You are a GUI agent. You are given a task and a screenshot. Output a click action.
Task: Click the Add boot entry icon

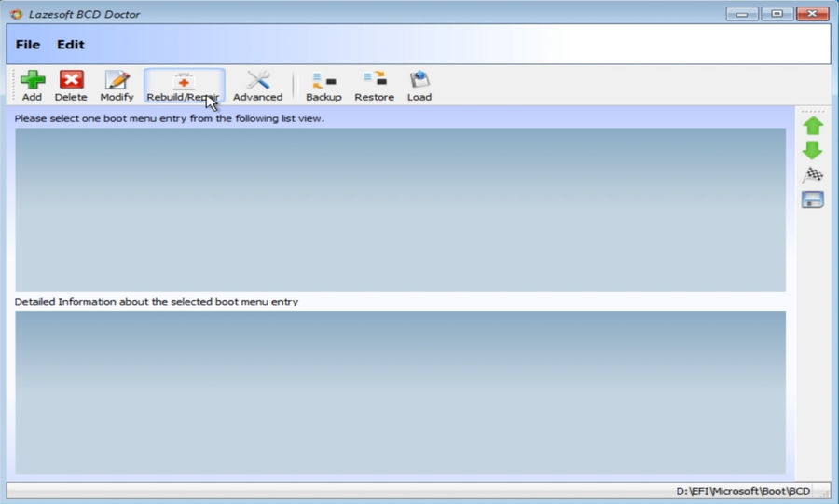coord(32,85)
